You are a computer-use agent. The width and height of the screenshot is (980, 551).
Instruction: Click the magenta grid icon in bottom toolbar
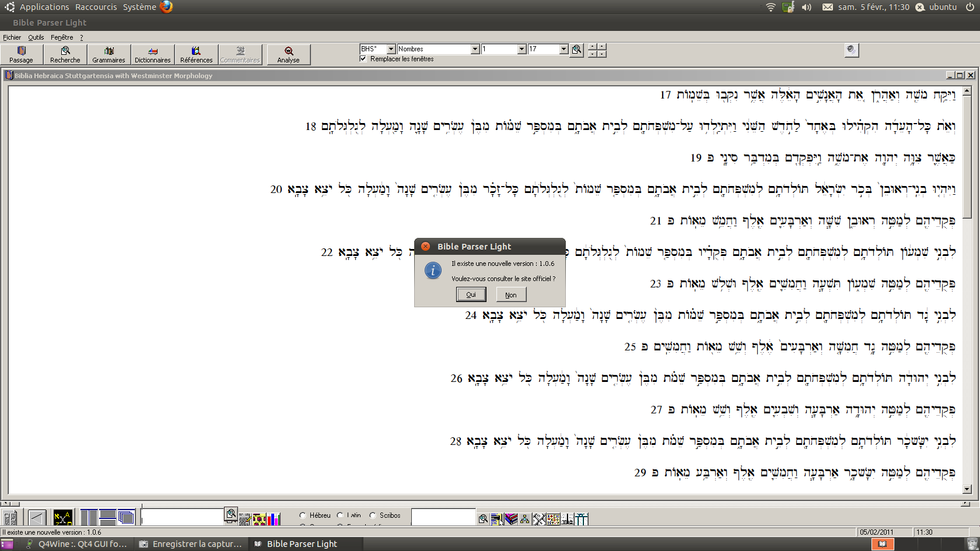tap(259, 519)
